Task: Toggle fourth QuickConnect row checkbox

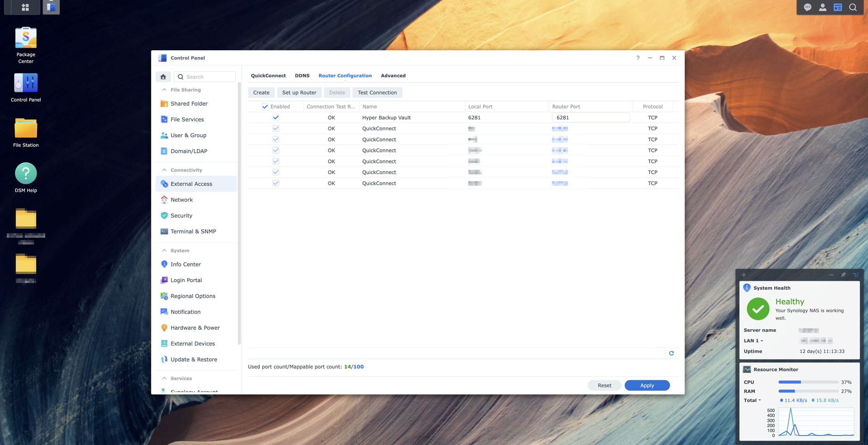Action: pos(276,161)
